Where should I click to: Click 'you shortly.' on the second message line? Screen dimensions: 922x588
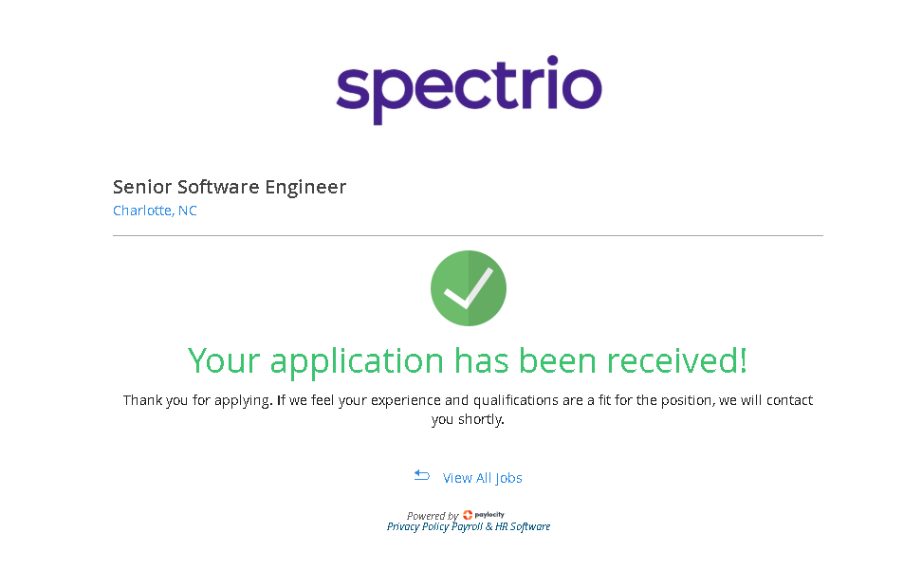tap(468, 419)
